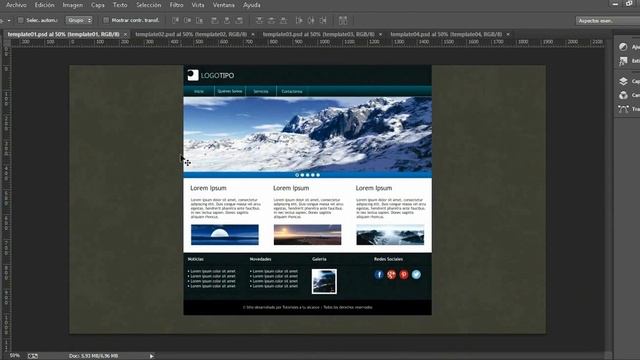Click the distribute right edges icon
The width and height of the screenshot is (640, 360).
click(x=324, y=20)
